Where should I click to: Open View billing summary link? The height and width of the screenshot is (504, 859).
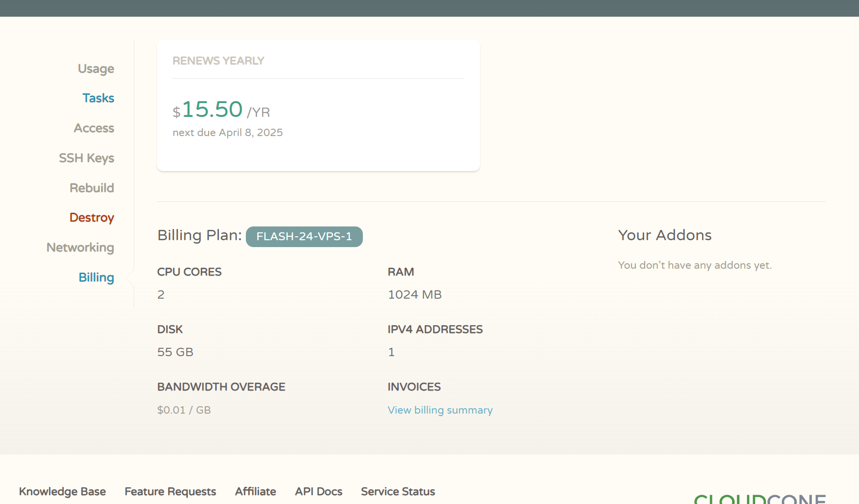tap(440, 410)
